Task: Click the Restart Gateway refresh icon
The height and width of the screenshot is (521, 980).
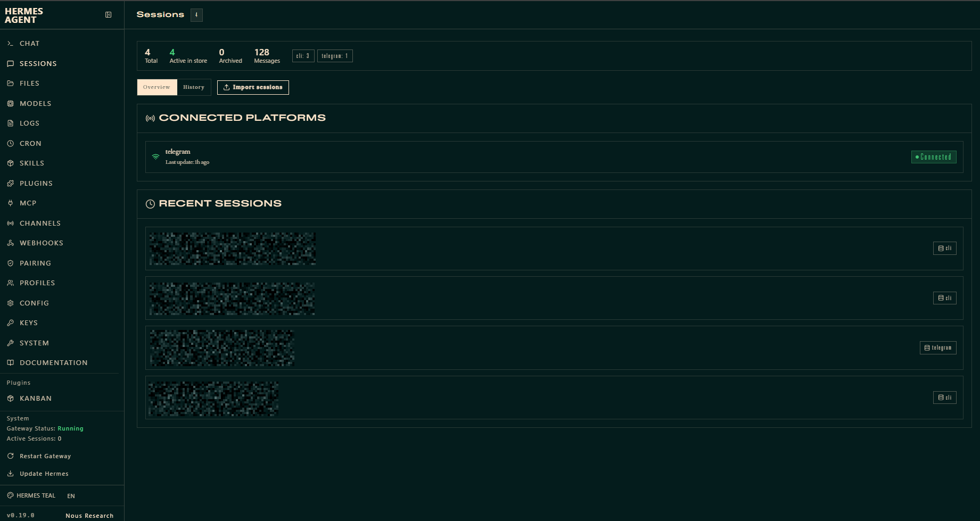Action: 10,456
